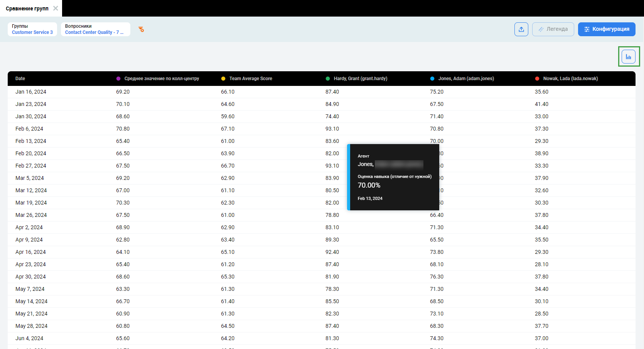Toggle the Легенда button
644x349 pixels.
pyautogui.click(x=553, y=29)
